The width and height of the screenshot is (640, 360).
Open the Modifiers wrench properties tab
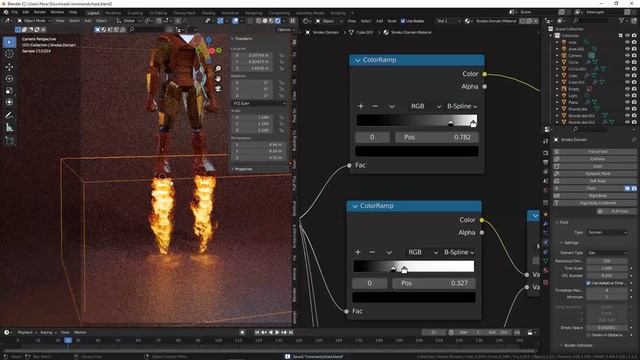click(546, 223)
